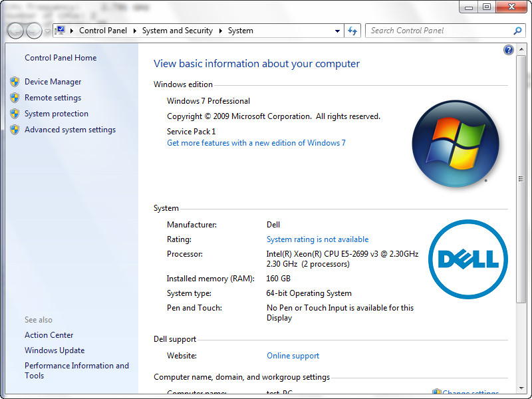Click the search magnifier icon
This screenshot has height=399, width=532.
pyautogui.click(x=517, y=31)
